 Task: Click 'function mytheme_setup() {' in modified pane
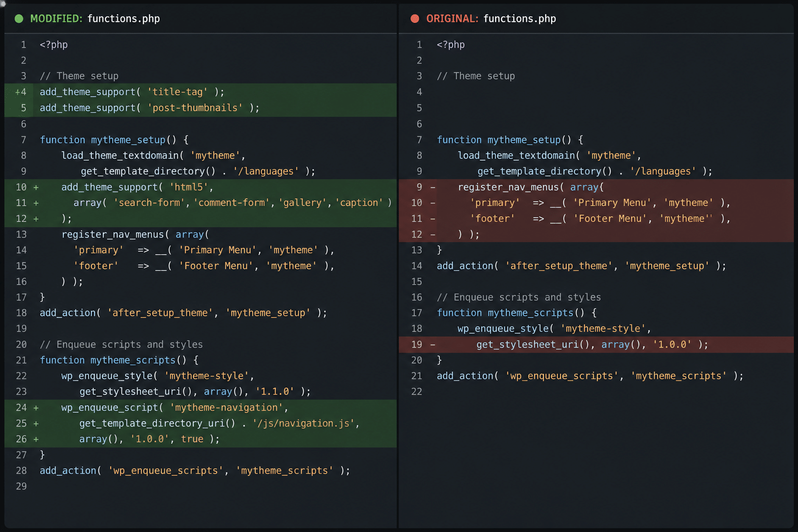tap(114, 140)
